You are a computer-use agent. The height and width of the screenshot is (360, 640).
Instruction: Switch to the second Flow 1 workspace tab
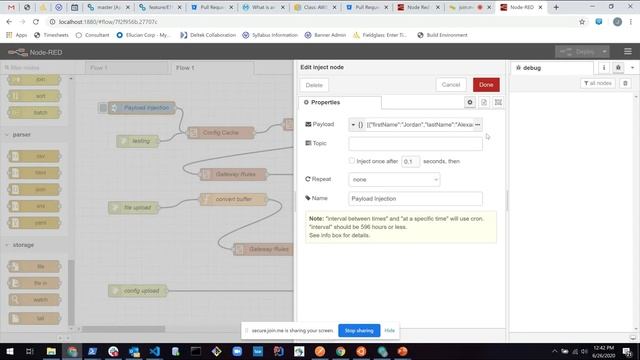pos(213,68)
